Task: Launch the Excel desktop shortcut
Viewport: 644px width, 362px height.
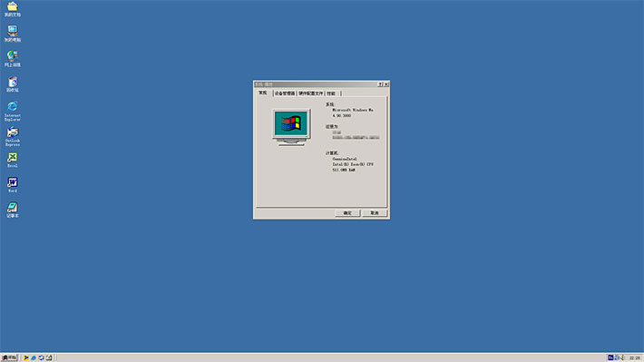Action: (13, 160)
